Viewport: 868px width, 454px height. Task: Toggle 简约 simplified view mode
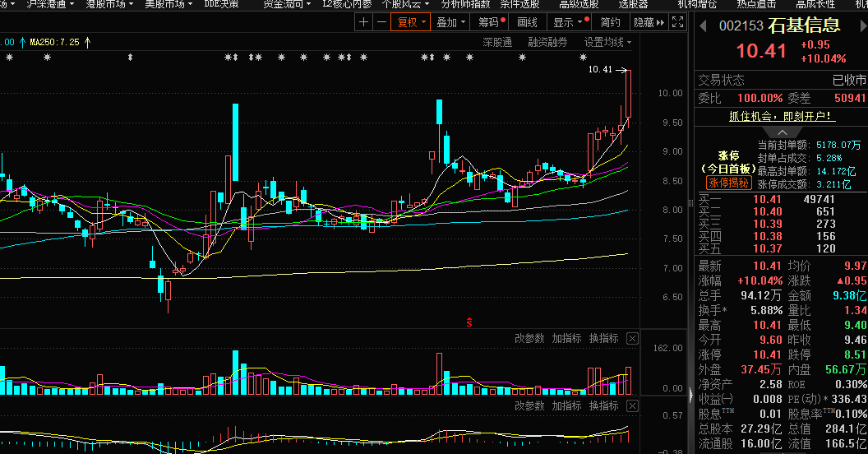point(611,23)
